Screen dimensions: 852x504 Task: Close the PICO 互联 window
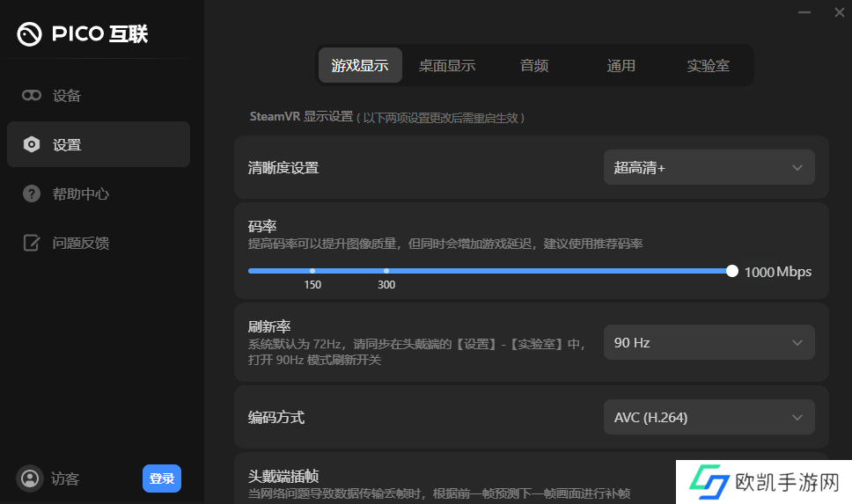pyautogui.click(x=837, y=12)
